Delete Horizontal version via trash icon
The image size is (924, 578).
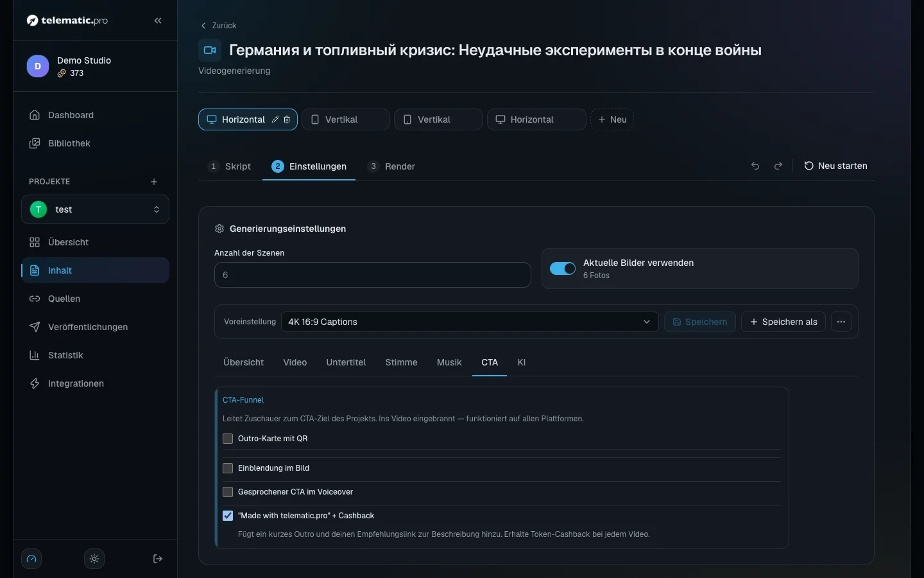coord(287,119)
